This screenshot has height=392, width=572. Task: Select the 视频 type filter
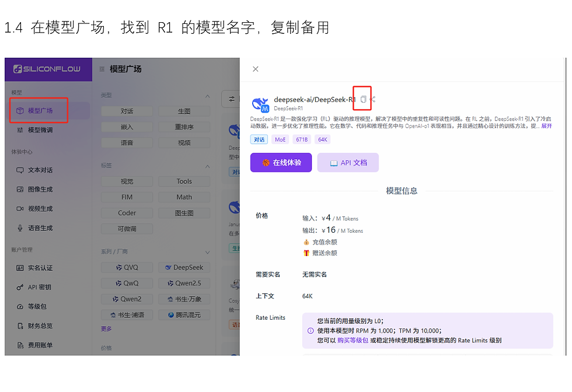point(184,142)
